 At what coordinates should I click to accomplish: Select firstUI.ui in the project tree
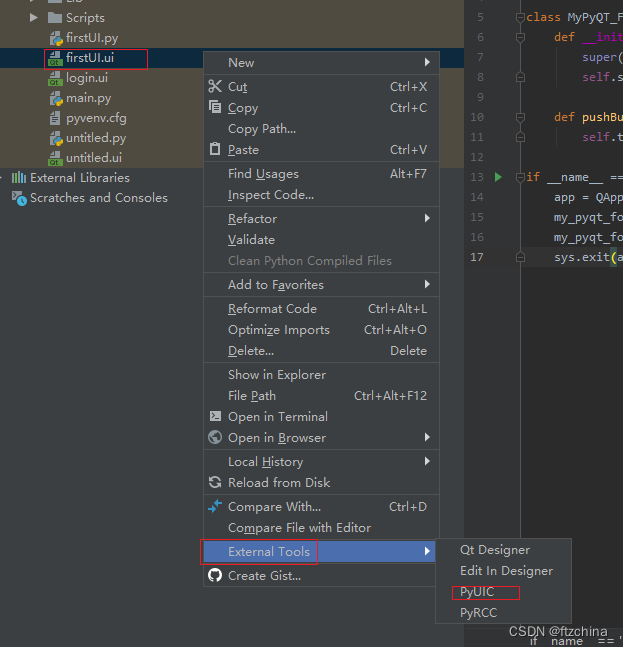90,58
